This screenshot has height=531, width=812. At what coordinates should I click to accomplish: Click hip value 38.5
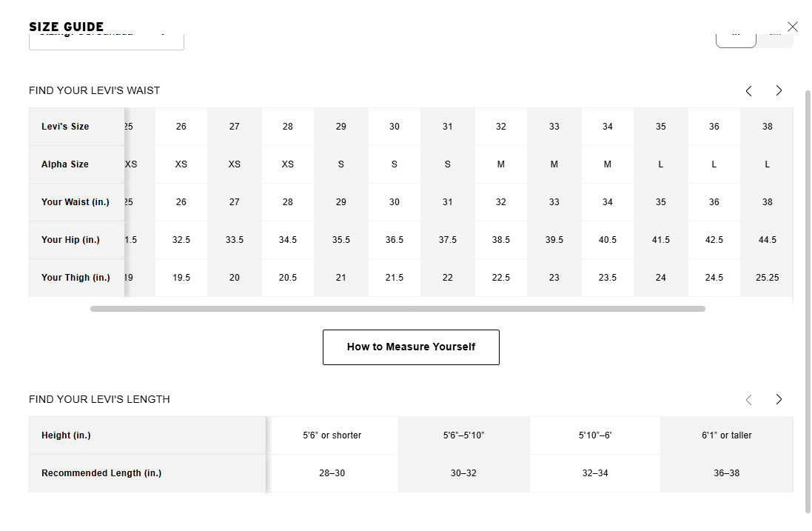pos(501,240)
